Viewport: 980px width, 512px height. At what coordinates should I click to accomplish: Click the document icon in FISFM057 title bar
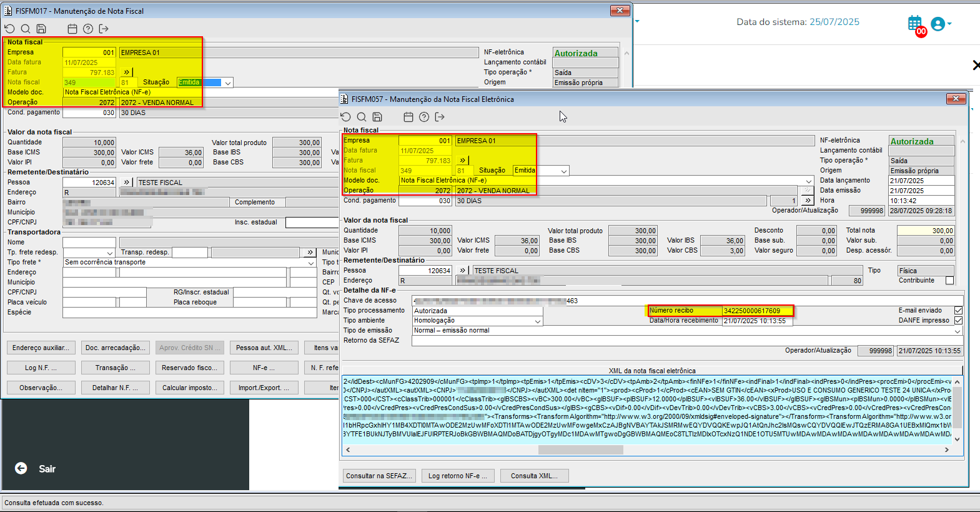pyautogui.click(x=344, y=99)
